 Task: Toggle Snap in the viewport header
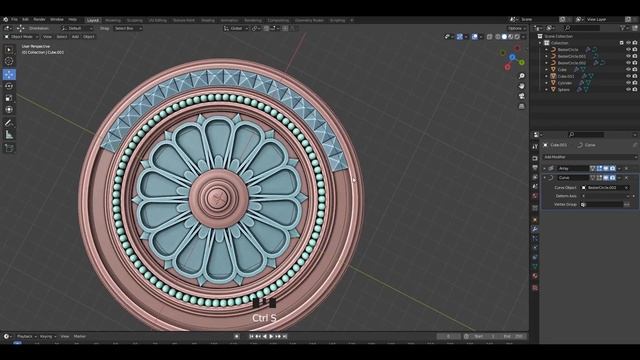click(x=266, y=28)
